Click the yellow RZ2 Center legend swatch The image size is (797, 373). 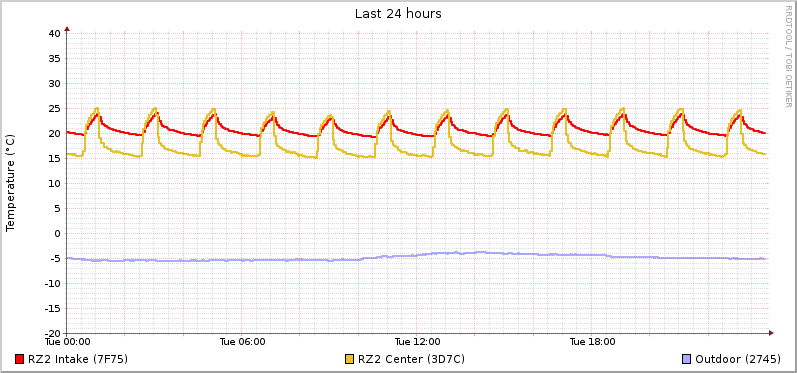click(349, 359)
